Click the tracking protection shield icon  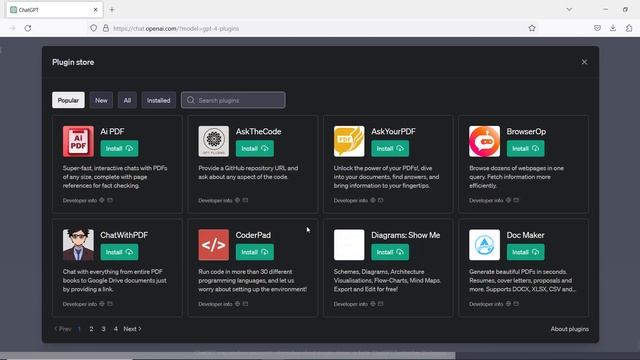(x=94, y=28)
